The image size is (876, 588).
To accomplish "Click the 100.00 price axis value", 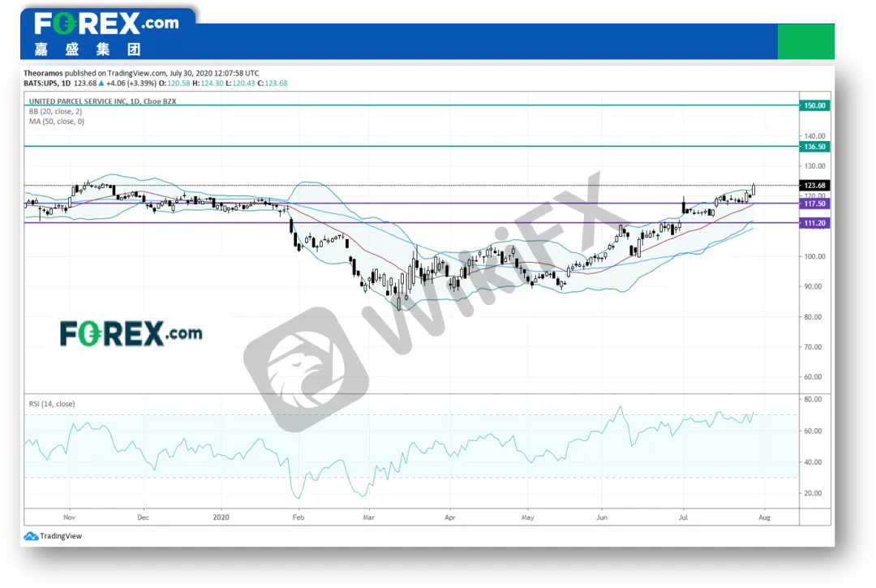I will click(814, 257).
